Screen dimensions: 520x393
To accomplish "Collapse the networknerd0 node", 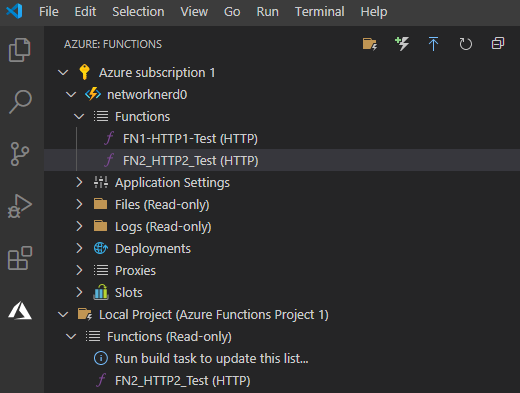I will pyautogui.click(x=71, y=95).
